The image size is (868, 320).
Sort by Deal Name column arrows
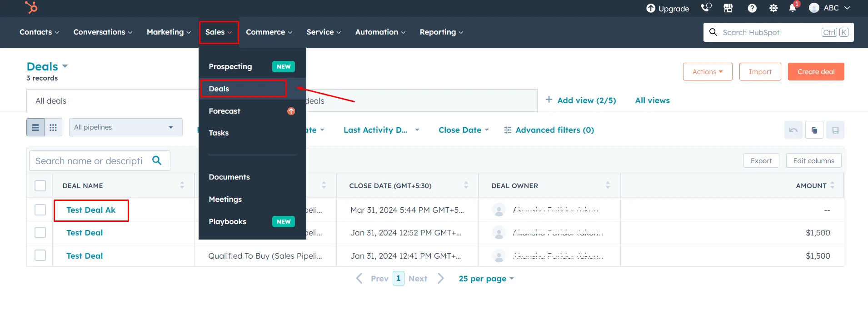click(x=182, y=185)
